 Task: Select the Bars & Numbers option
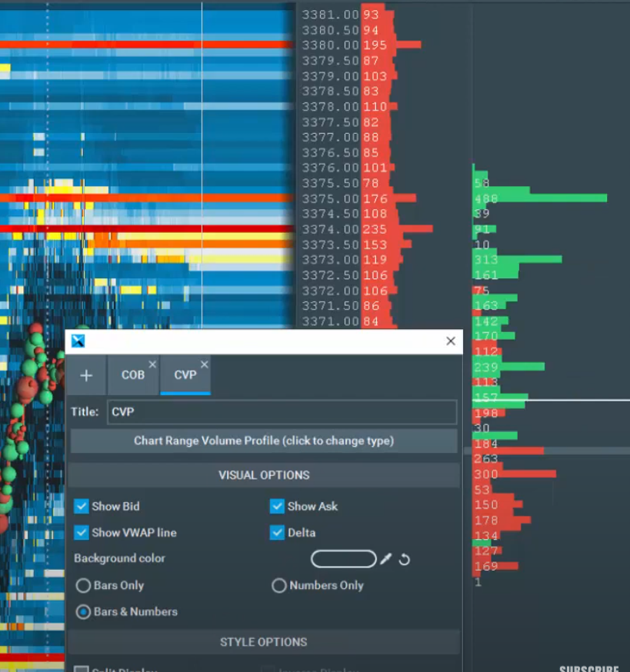coord(83,612)
